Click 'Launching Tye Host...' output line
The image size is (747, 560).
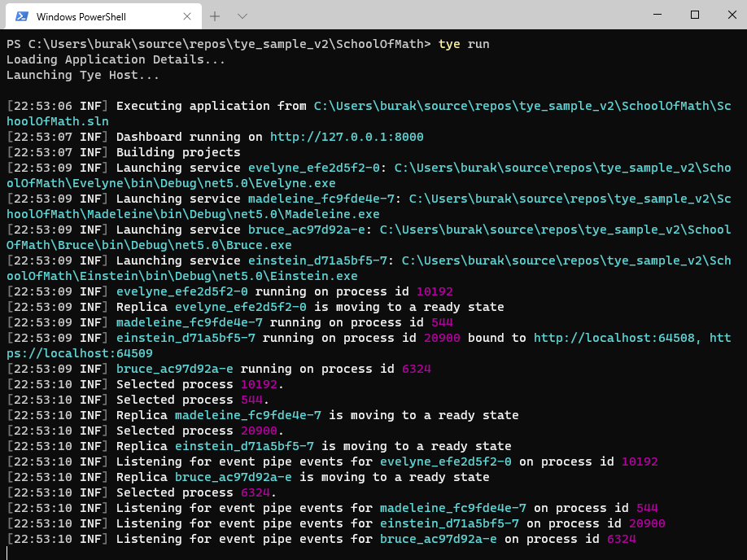[82, 75]
